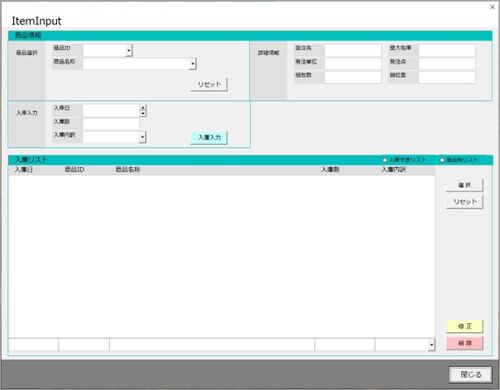500x390 pixels.
Task: Expand the 商品名称 combo box arrow
Action: [193, 64]
